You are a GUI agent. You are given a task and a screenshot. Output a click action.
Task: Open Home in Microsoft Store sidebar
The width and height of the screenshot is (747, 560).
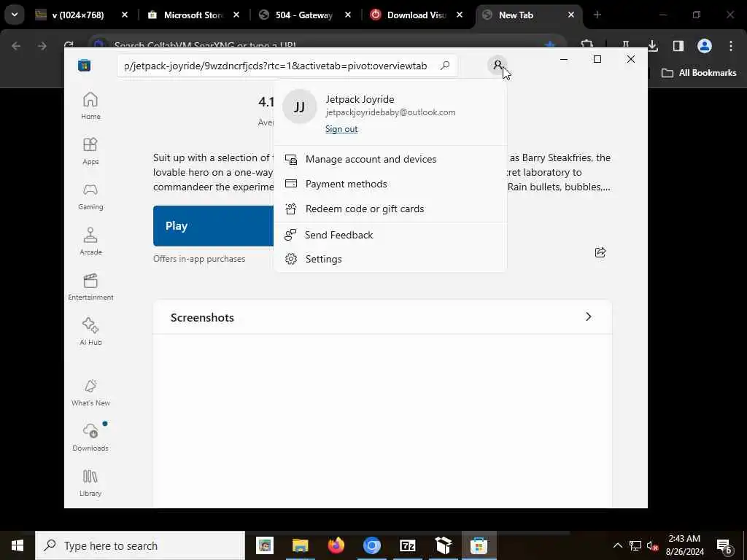[x=90, y=106]
